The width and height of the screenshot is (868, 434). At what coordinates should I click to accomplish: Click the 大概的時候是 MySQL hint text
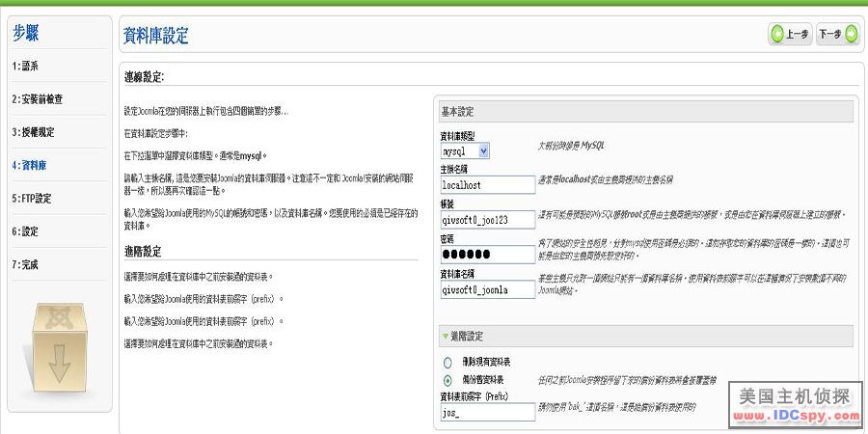pos(571,146)
